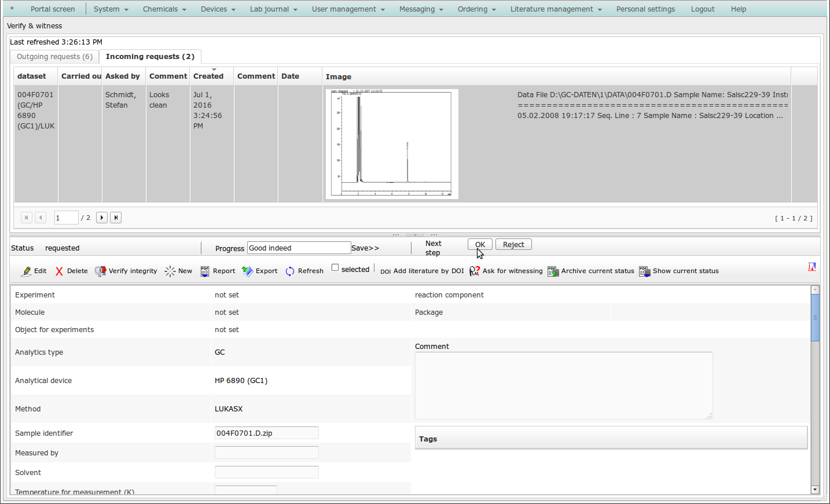Viewport: 830px width, 504px height.
Task: Click Archive current status icon
Action: coord(553,271)
